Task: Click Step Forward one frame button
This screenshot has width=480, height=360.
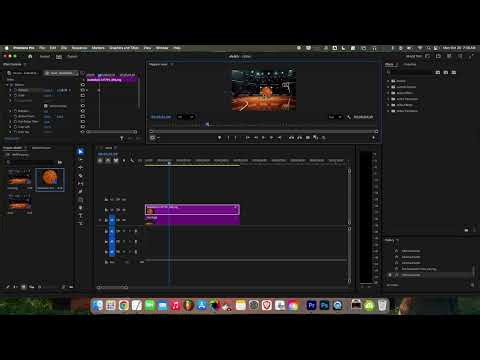Action: pyautogui.click(x=271, y=137)
